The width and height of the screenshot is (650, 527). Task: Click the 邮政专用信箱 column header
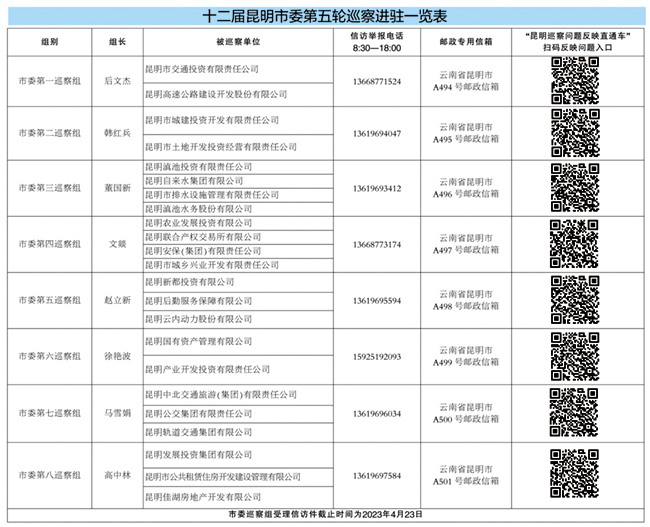click(x=465, y=42)
